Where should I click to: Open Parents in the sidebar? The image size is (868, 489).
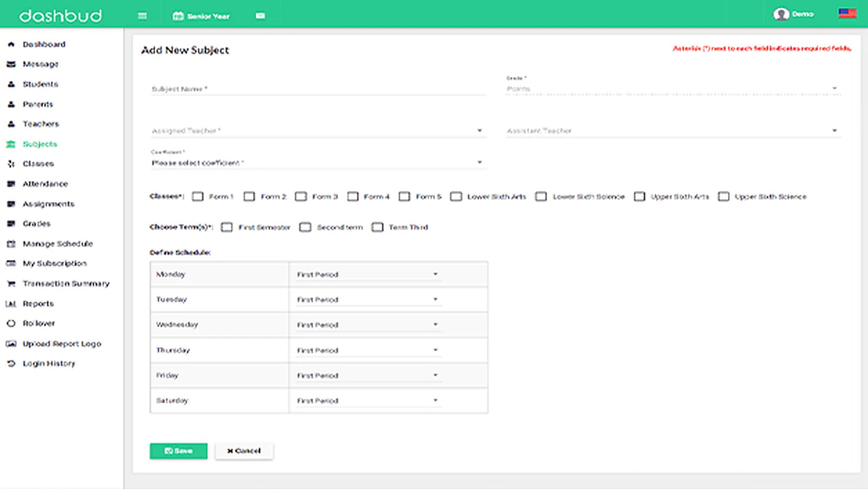click(37, 104)
